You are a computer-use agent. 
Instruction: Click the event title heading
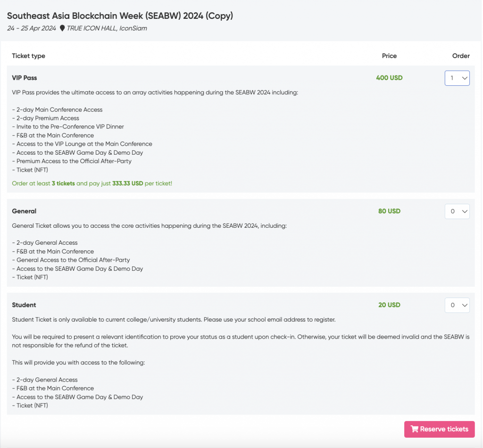(x=120, y=16)
